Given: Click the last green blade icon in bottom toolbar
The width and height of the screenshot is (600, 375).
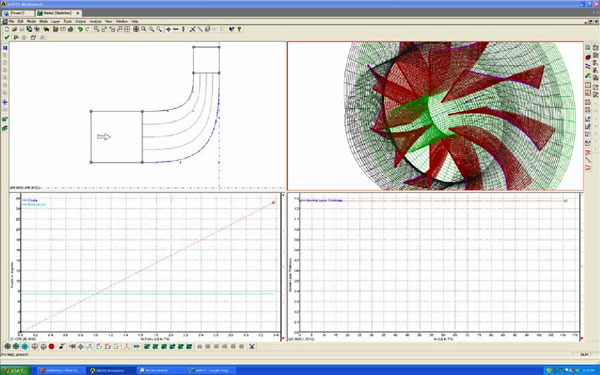Looking at the screenshot, I should pyautogui.click(x=189, y=346).
